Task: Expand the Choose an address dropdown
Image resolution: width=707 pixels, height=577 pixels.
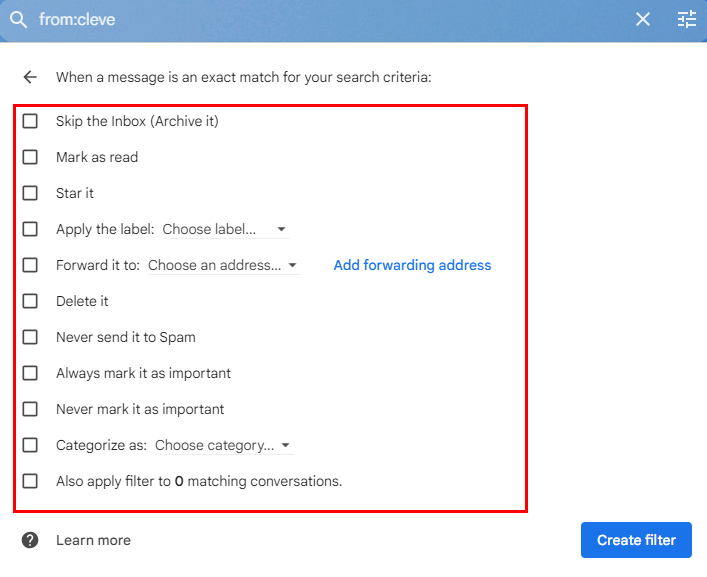Action: click(223, 265)
